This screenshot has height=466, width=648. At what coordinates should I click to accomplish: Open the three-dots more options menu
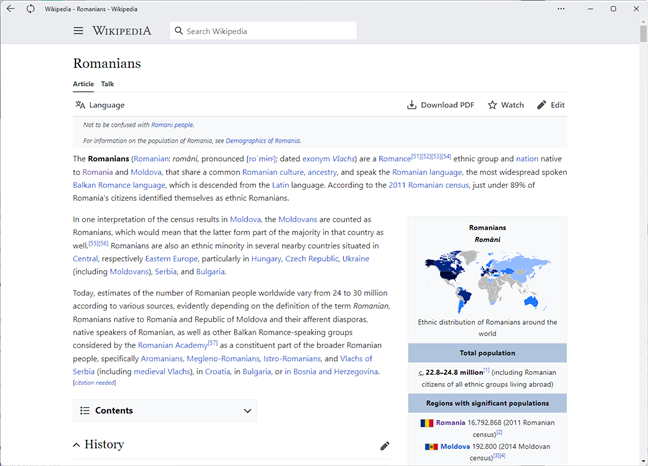coord(561,9)
